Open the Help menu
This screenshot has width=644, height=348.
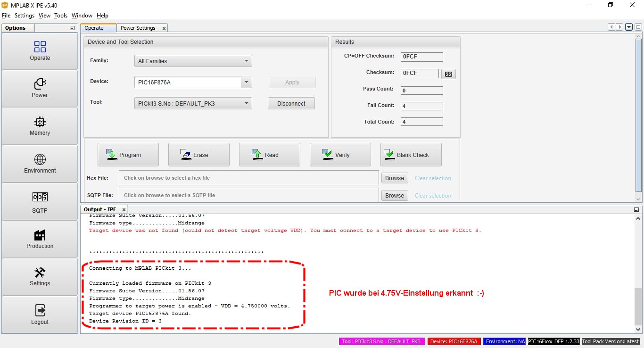[x=102, y=16]
